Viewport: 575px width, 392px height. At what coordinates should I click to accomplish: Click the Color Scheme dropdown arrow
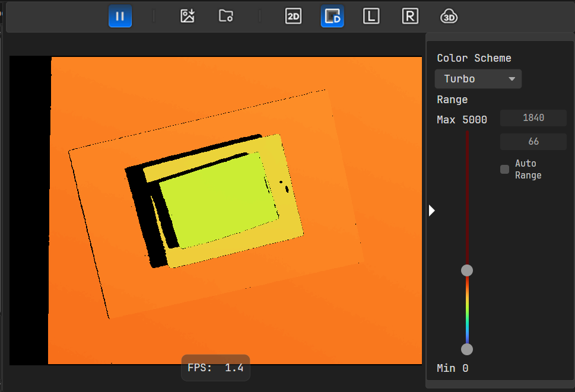[x=512, y=79]
